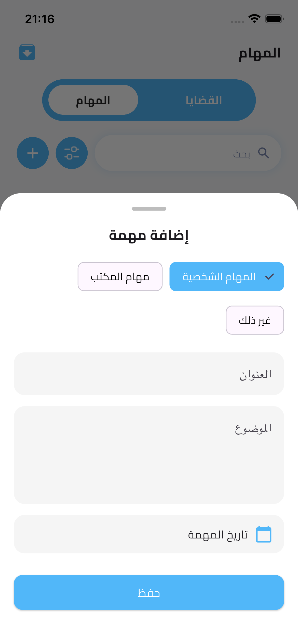298x644 pixels.
Task: Tap the Wi-Fi status icon
Action: click(254, 19)
